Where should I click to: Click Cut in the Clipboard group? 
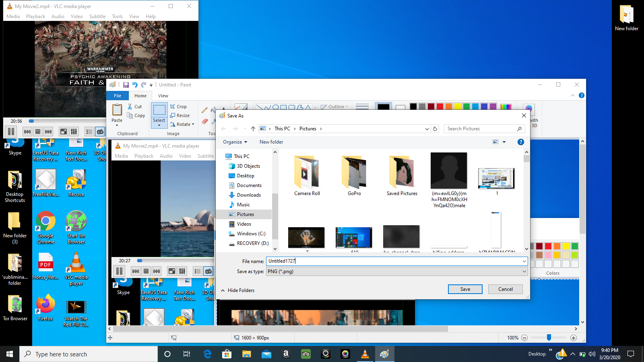tap(134, 107)
